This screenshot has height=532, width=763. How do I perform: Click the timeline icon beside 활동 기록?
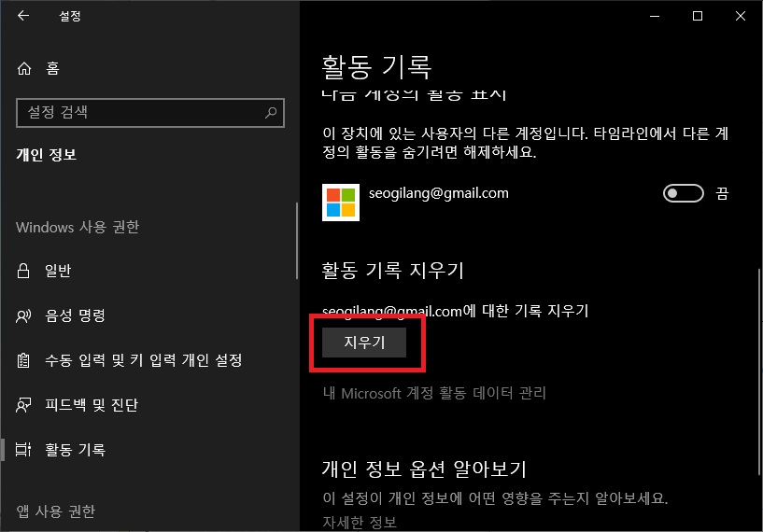point(23,449)
